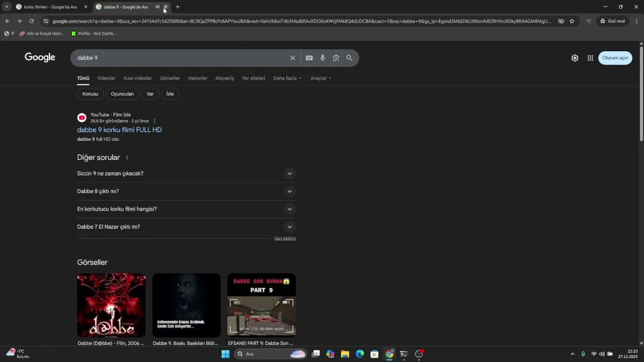Click the Geri bildirim feedback link
Screen dimensions: 644x362
pyautogui.click(x=285, y=238)
